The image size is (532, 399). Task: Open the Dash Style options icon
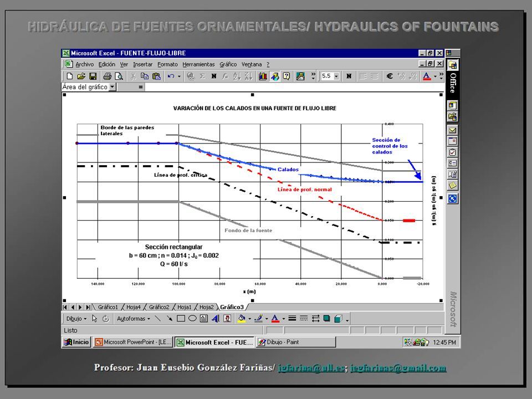tap(304, 319)
